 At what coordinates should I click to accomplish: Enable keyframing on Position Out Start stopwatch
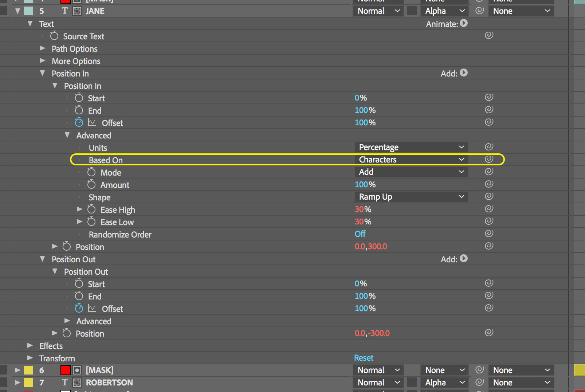pos(79,283)
